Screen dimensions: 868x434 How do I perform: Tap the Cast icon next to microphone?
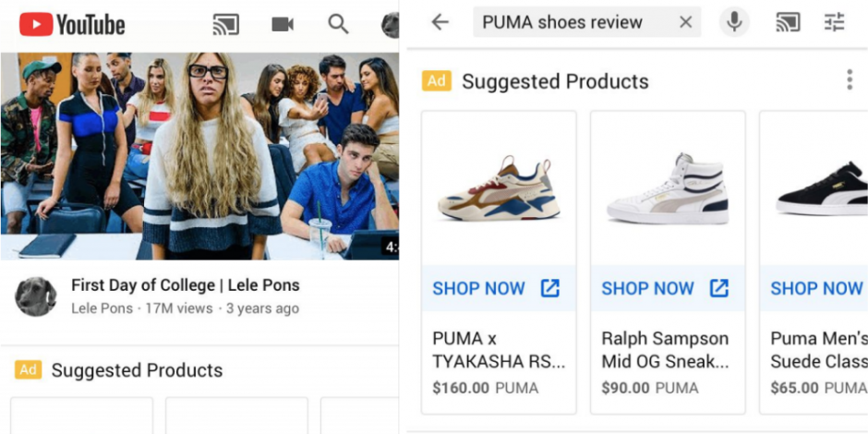coord(788,22)
